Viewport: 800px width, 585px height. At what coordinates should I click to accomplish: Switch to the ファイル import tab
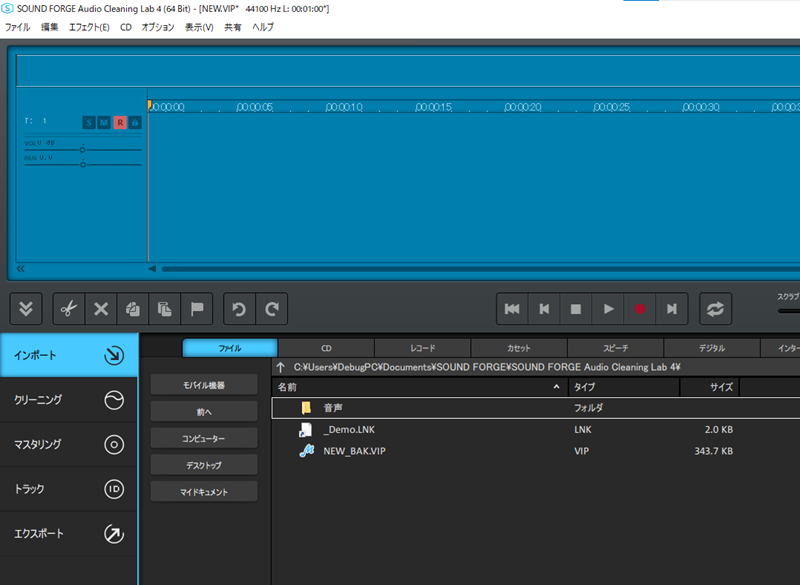(x=230, y=348)
